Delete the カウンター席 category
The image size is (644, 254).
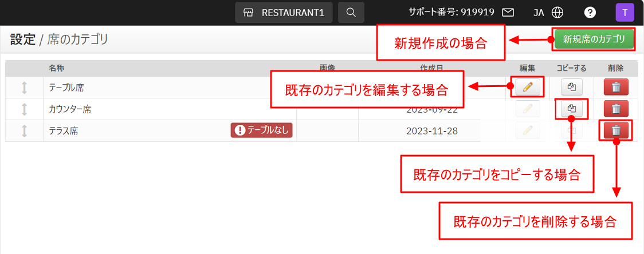[x=615, y=109]
